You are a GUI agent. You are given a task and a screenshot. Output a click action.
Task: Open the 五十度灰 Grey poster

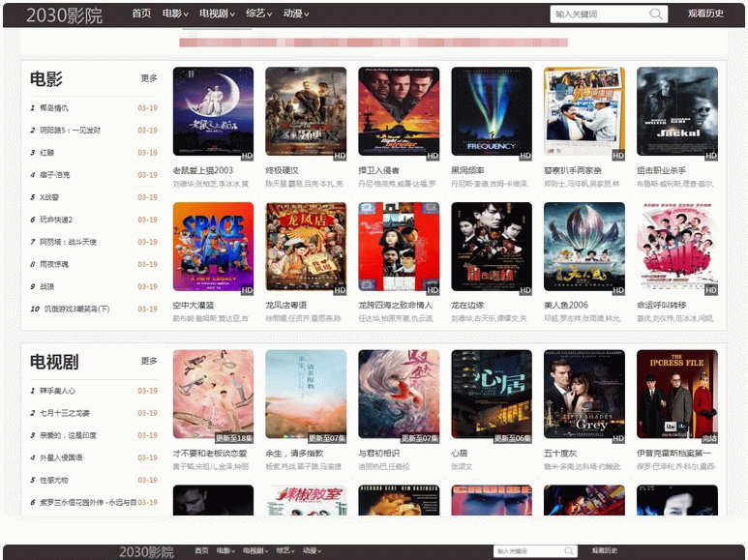coord(584,395)
